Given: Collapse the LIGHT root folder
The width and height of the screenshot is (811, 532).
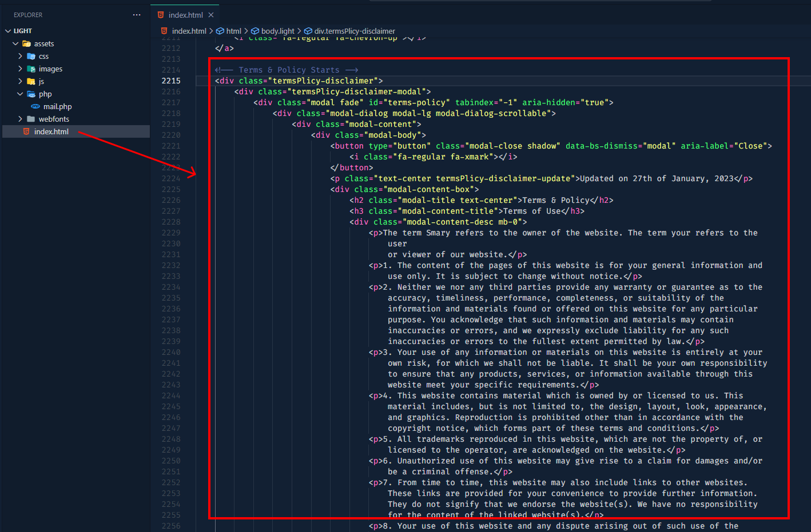Looking at the screenshot, I should 8,31.
